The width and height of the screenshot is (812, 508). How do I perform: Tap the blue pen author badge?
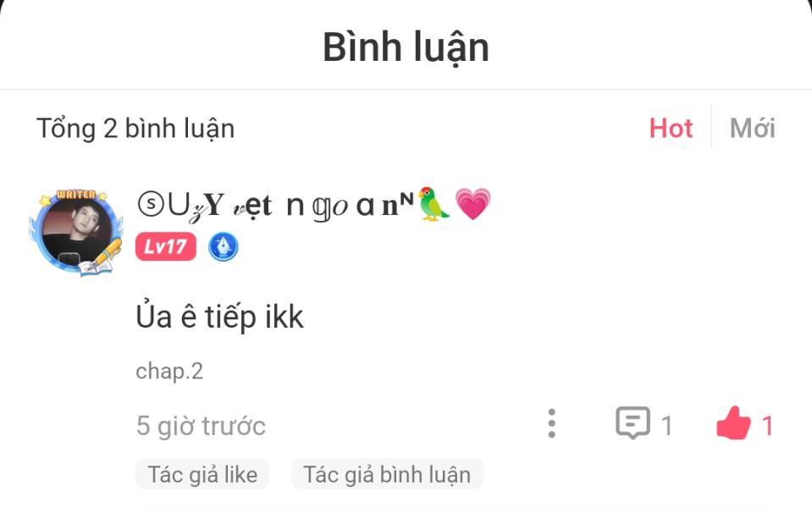pyautogui.click(x=224, y=246)
